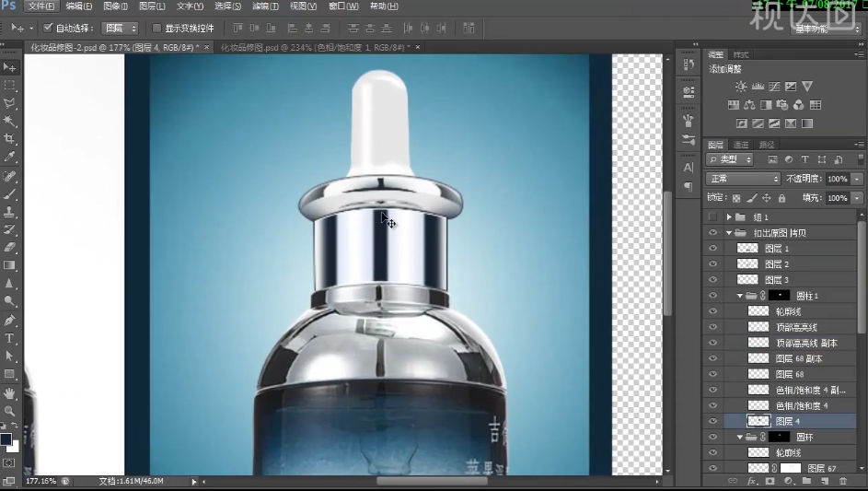Screen dimensions: 868x491
Task: Add a Levels adjustment layer
Action: pyautogui.click(x=758, y=87)
